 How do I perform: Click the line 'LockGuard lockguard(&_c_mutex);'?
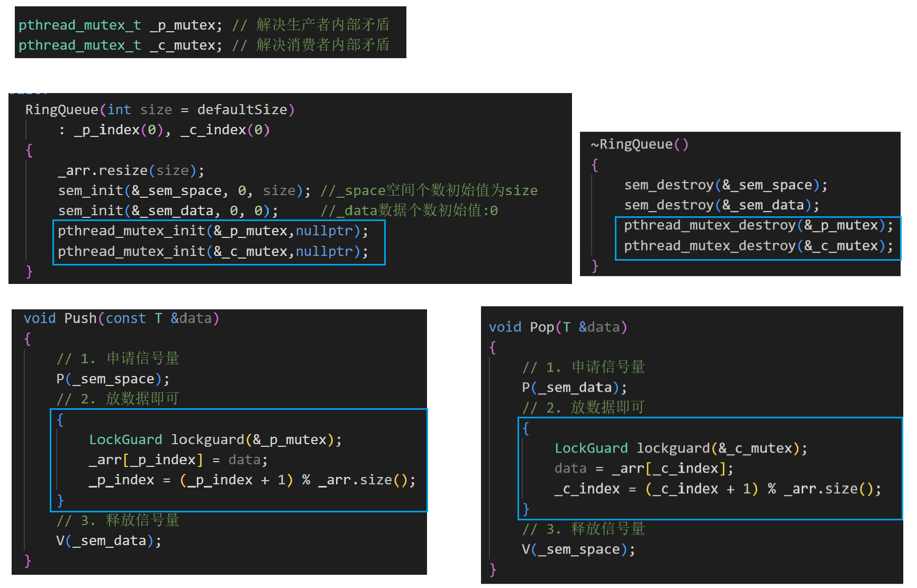(681, 448)
